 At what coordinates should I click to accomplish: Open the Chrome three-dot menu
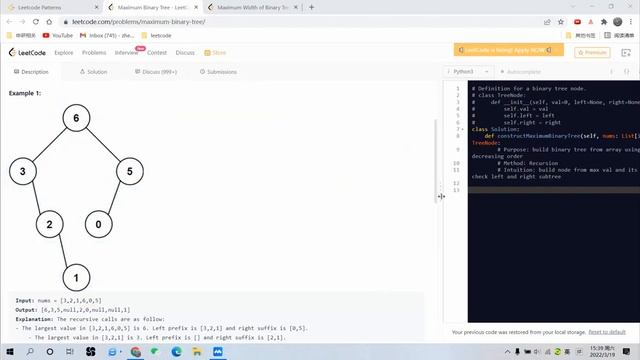pos(631,22)
